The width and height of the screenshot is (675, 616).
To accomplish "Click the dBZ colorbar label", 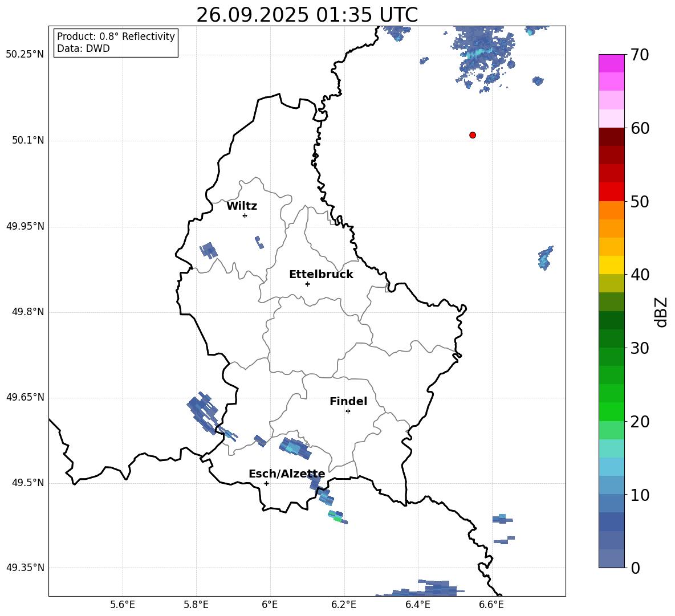I will 661,312.
